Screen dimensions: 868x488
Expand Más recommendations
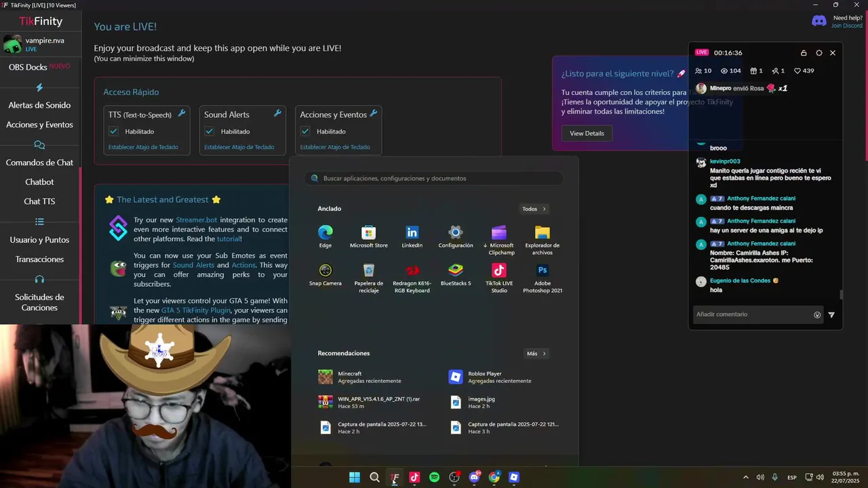(536, 353)
